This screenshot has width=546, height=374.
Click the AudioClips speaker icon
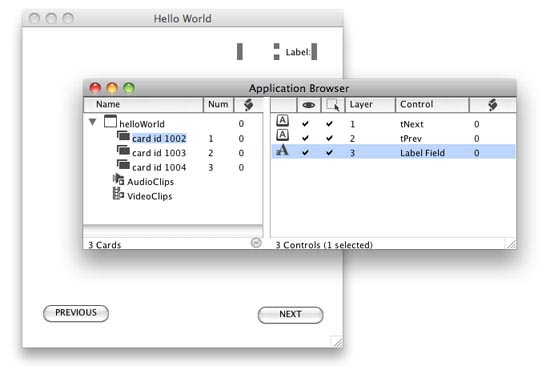[118, 179]
